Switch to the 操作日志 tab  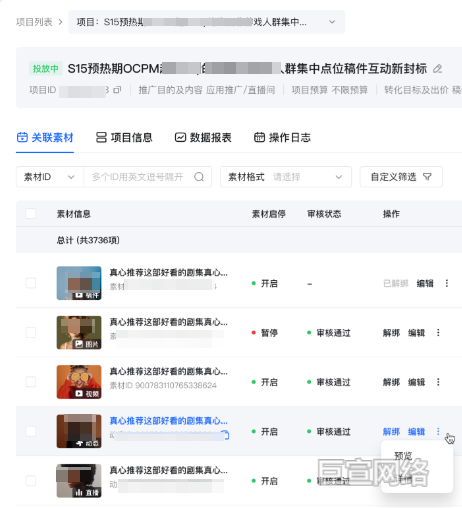click(282, 137)
